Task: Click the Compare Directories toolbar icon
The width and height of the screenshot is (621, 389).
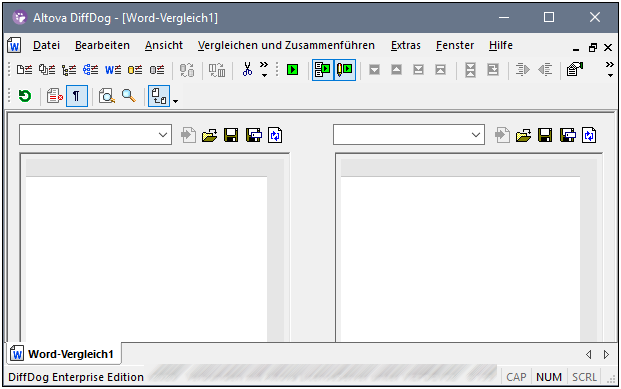Action: (x=47, y=70)
